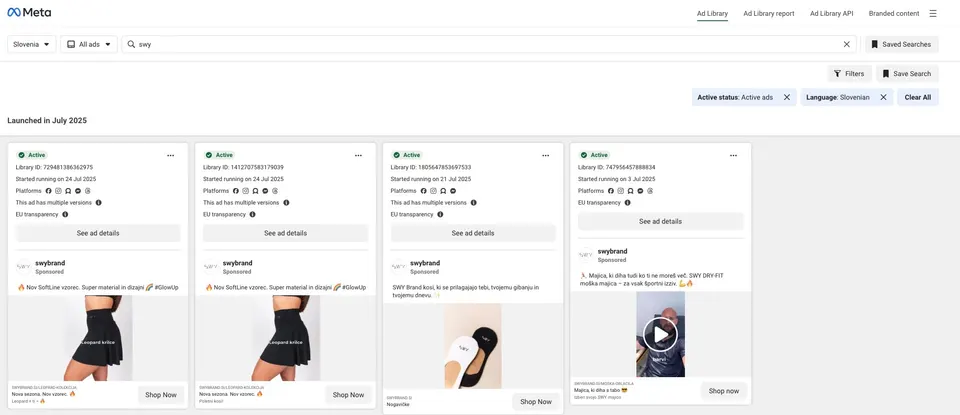Screen dimensions: 960x415
Task: Open the hamburger menu at top right
Action: (933, 13)
